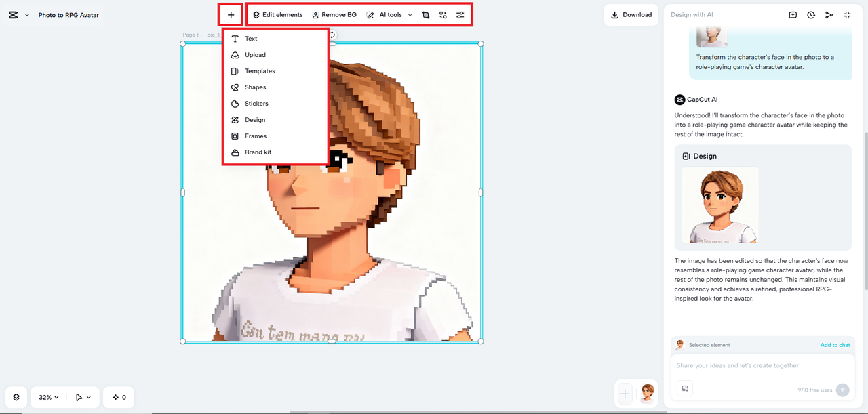Start a new AI chat
The width and height of the screenshot is (868, 414).
[x=793, y=14]
